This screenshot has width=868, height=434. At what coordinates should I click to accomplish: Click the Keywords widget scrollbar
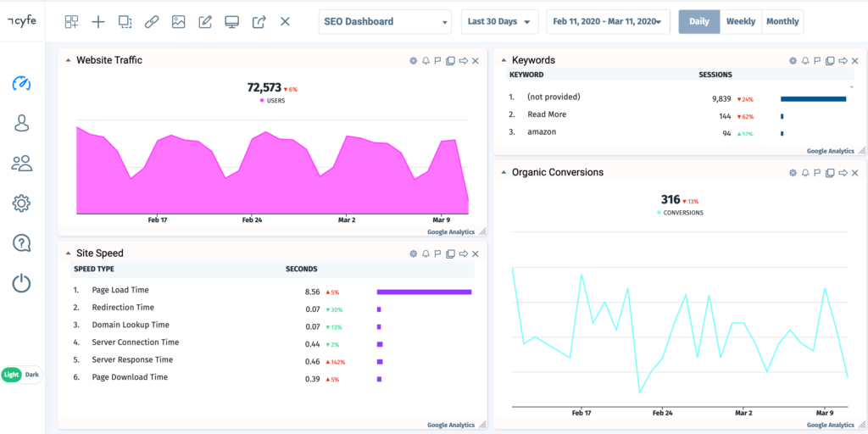tap(852, 87)
